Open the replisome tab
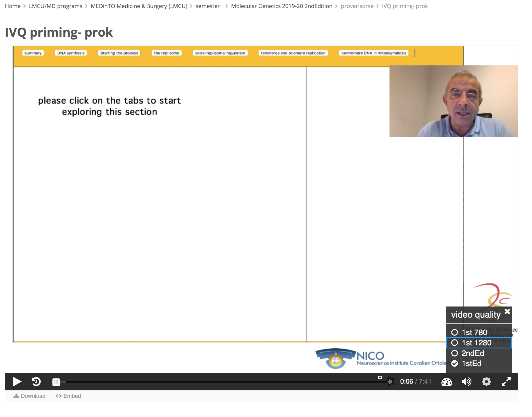The image size is (532, 417). point(167,53)
